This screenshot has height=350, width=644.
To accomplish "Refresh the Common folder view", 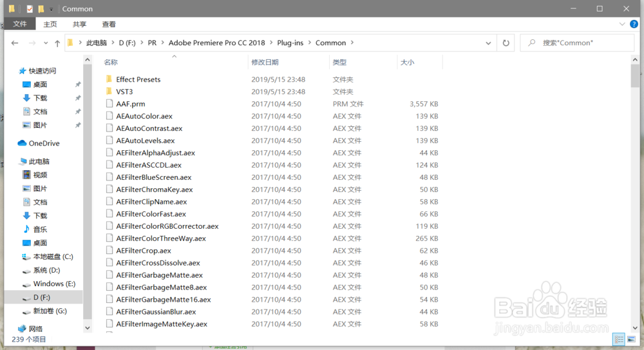I will (x=506, y=43).
